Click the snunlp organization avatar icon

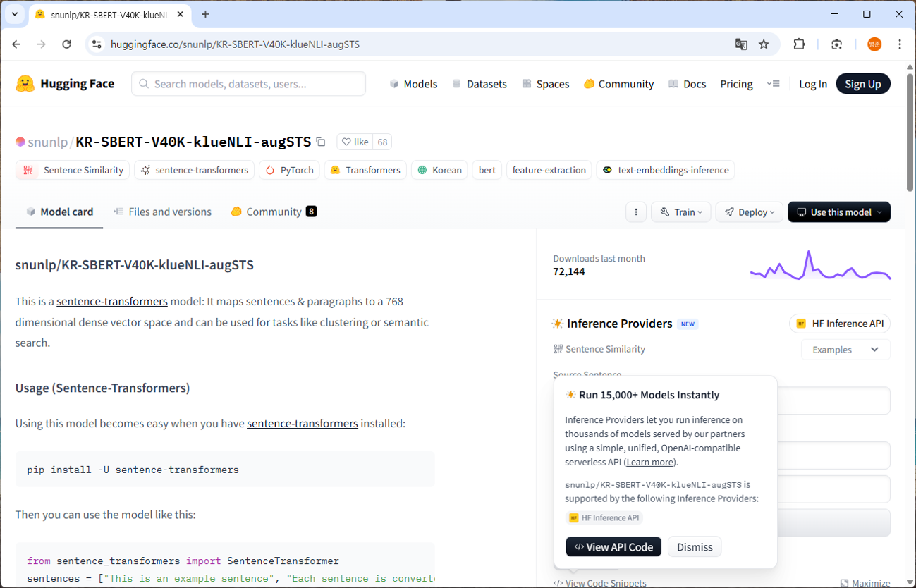pyautogui.click(x=20, y=142)
